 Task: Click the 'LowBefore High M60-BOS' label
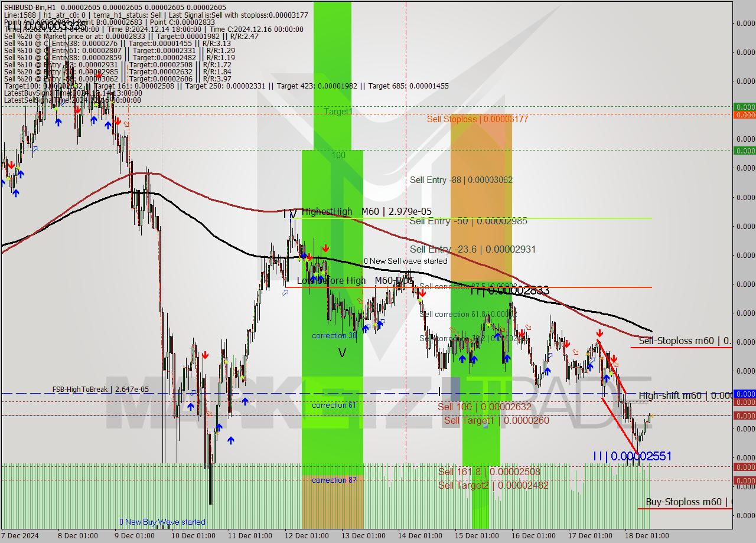click(355, 281)
